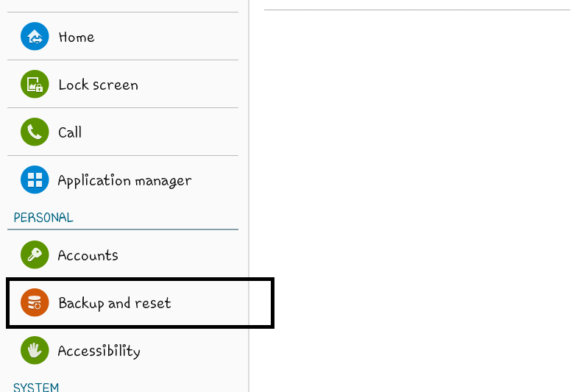Open Application manager from the list

click(124, 181)
